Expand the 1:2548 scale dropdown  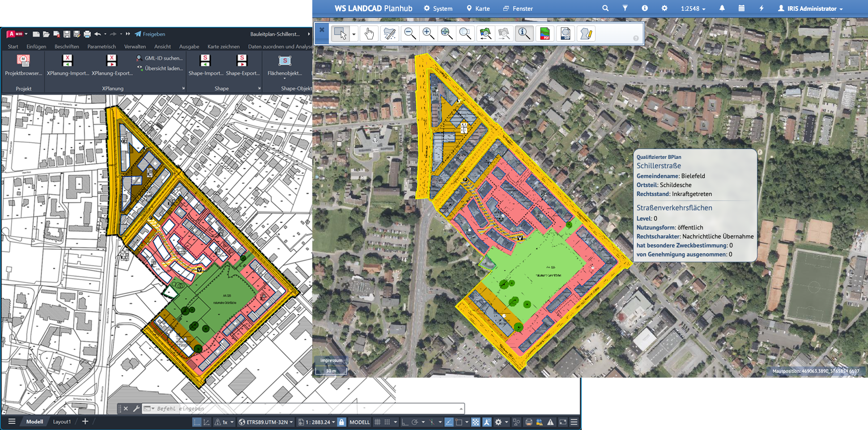tap(693, 9)
